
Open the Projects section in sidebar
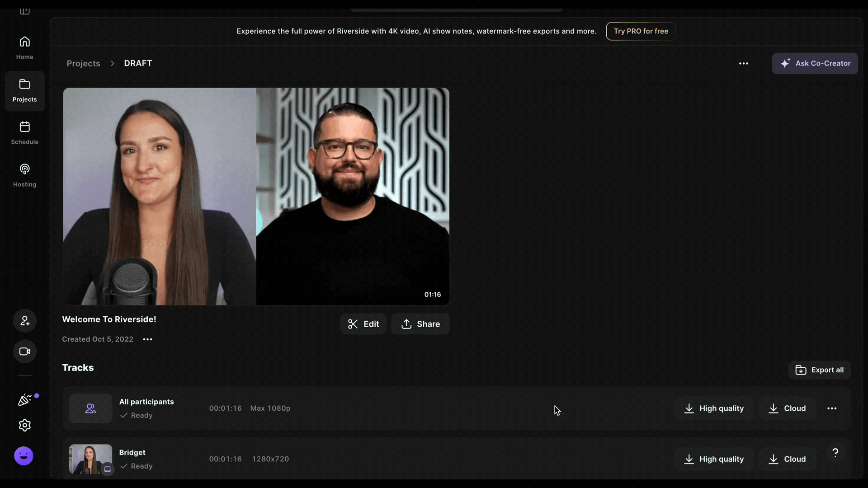pos(24,91)
